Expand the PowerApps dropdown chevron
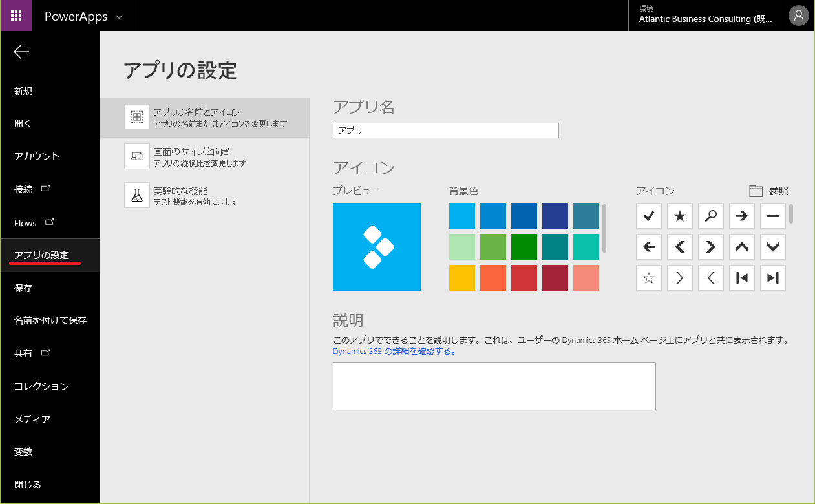The height and width of the screenshot is (504, 815). pos(119,17)
